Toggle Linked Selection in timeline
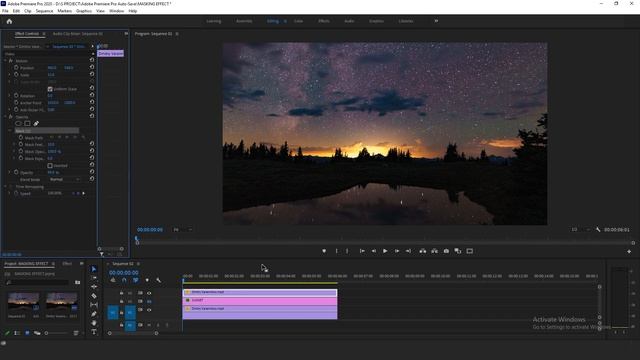Viewport: 640px width, 360px height. click(136, 280)
